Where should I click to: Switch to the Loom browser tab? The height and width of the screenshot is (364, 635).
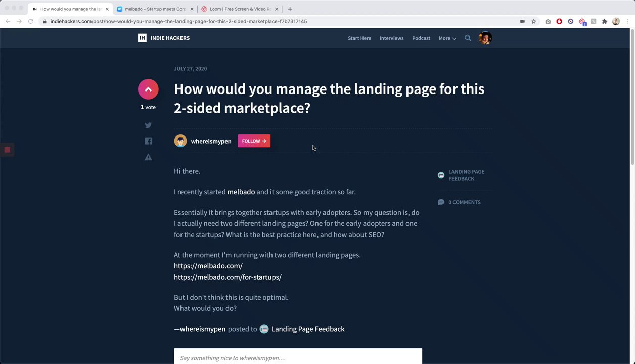pos(240,9)
